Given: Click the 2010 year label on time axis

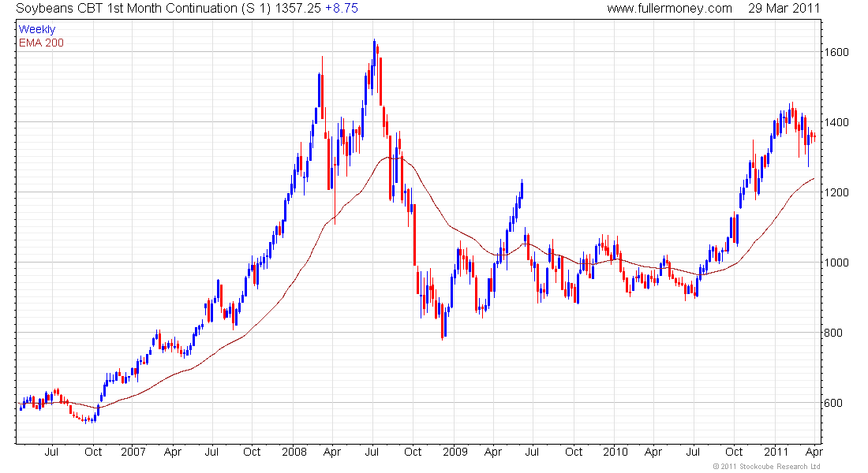Looking at the screenshot, I should (615, 452).
